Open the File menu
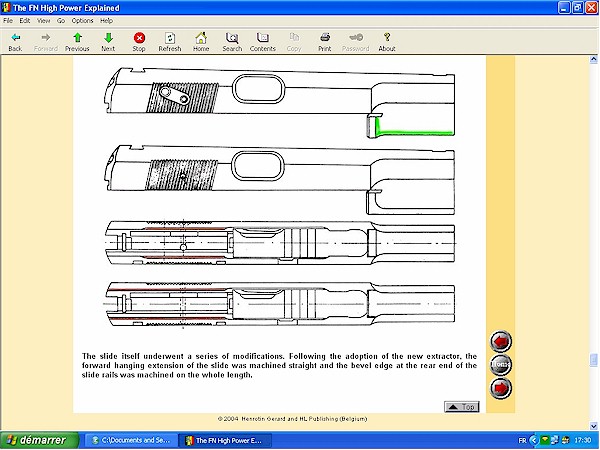Image resolution: width=600 pixels, height=450 pixels. coord(8,21)
